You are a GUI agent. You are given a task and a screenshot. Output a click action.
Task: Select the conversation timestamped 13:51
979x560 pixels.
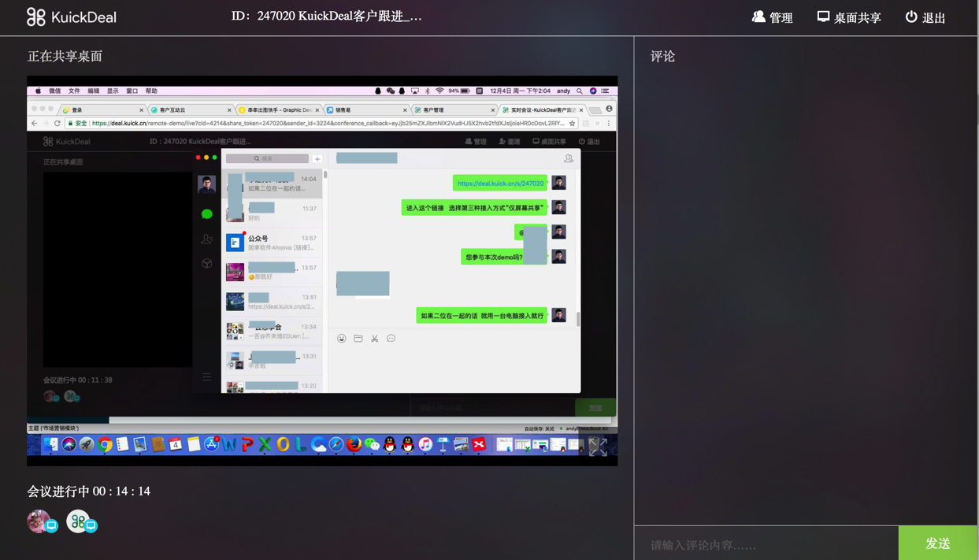[273, 302]
